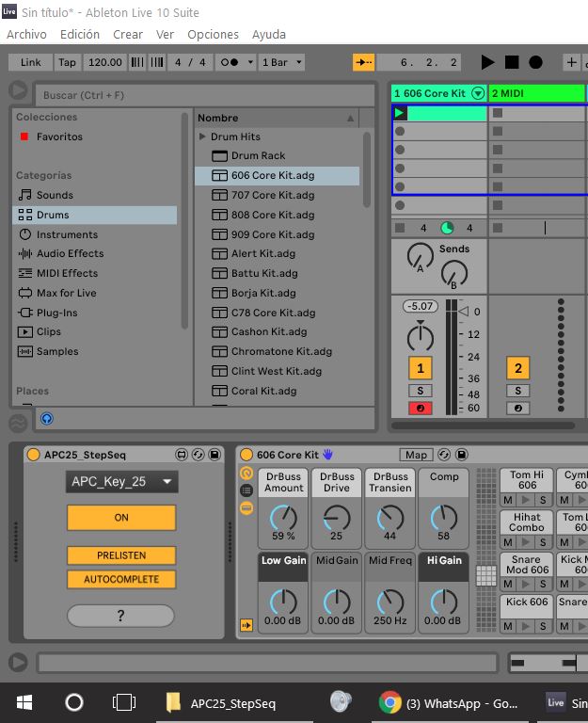The width and height of the screenshot is (588, 723).
Task: Open the 1 Bar quantization menu
Action: 281,62
